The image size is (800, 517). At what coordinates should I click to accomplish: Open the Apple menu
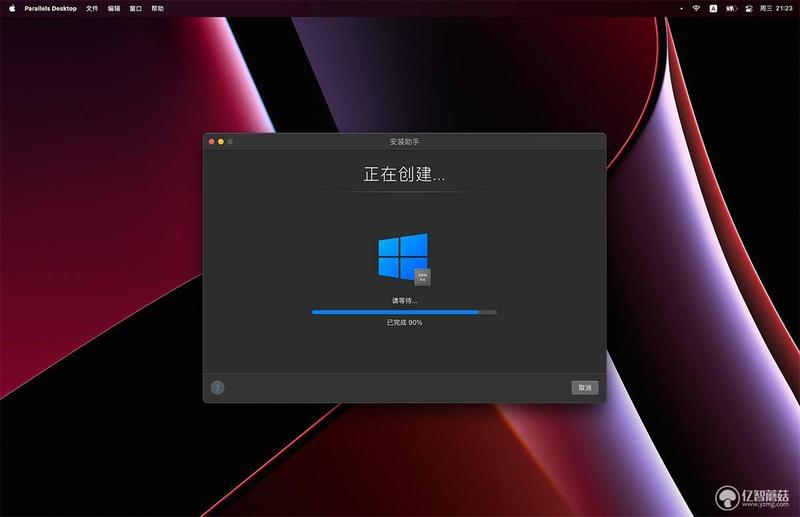pos(12,8)
